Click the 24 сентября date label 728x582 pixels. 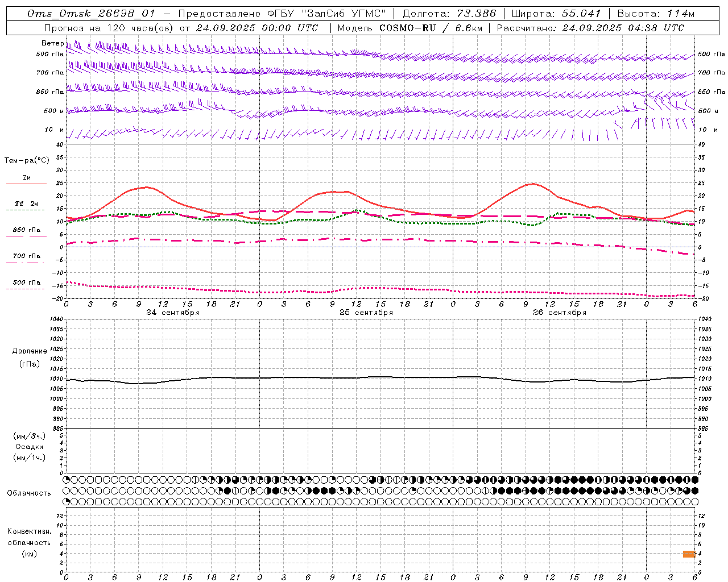[172, 313]
